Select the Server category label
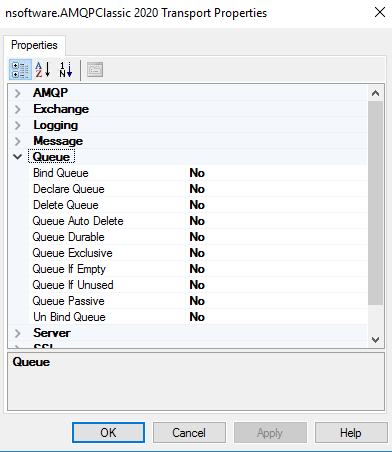Viewport: 392px width, 452px height. pyautogui.click(x=52, y=333)
